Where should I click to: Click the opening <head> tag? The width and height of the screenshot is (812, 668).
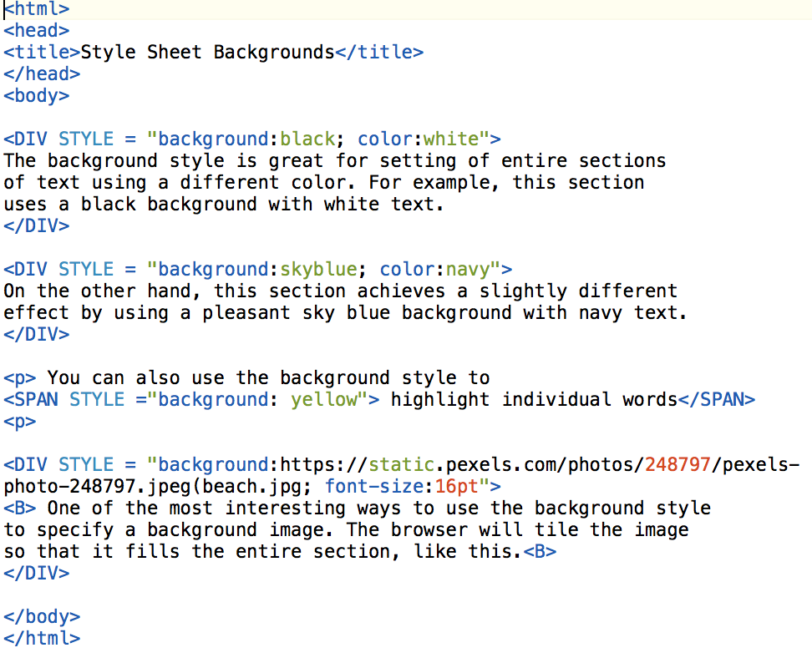tap(37, 31)
